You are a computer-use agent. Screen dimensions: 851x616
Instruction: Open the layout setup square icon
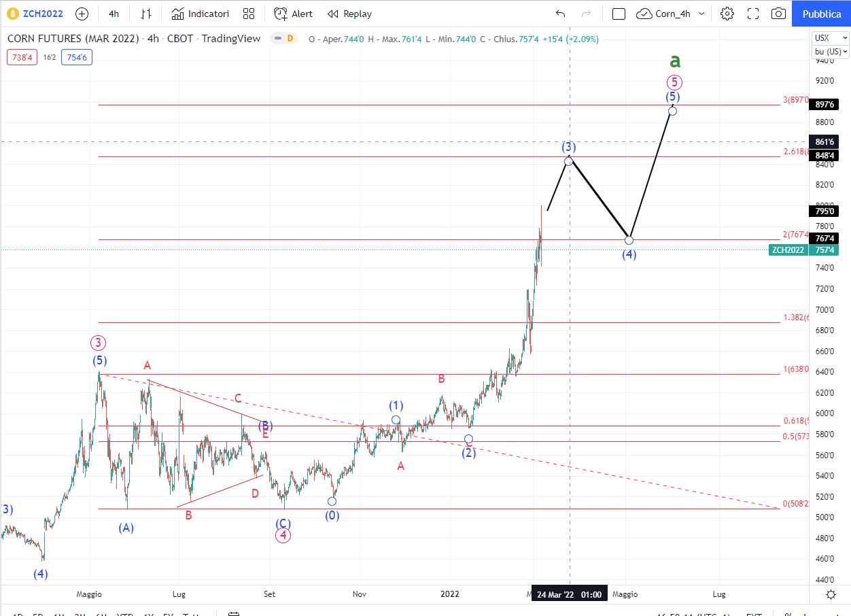619,14
